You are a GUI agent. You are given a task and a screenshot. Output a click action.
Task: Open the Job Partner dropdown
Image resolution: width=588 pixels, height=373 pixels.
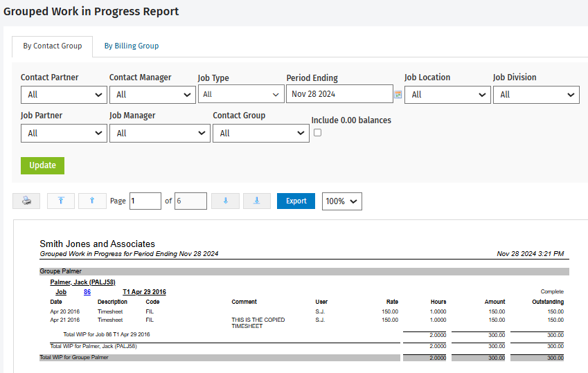click(x=64, y=134)
